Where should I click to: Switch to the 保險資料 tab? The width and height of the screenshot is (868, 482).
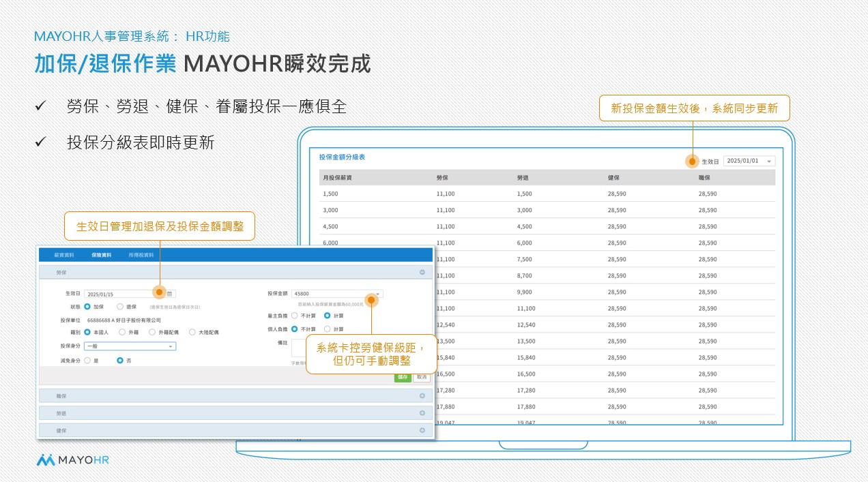coord(101,255)
